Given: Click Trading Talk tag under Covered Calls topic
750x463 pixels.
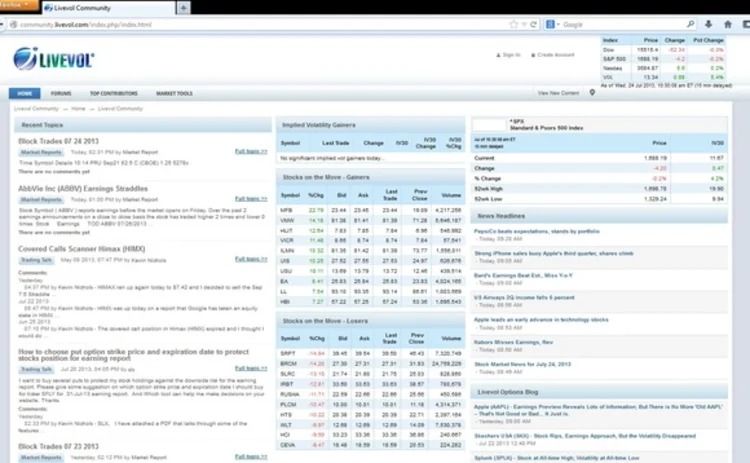Looking at the screenshot, I should (x=36, y=260).
